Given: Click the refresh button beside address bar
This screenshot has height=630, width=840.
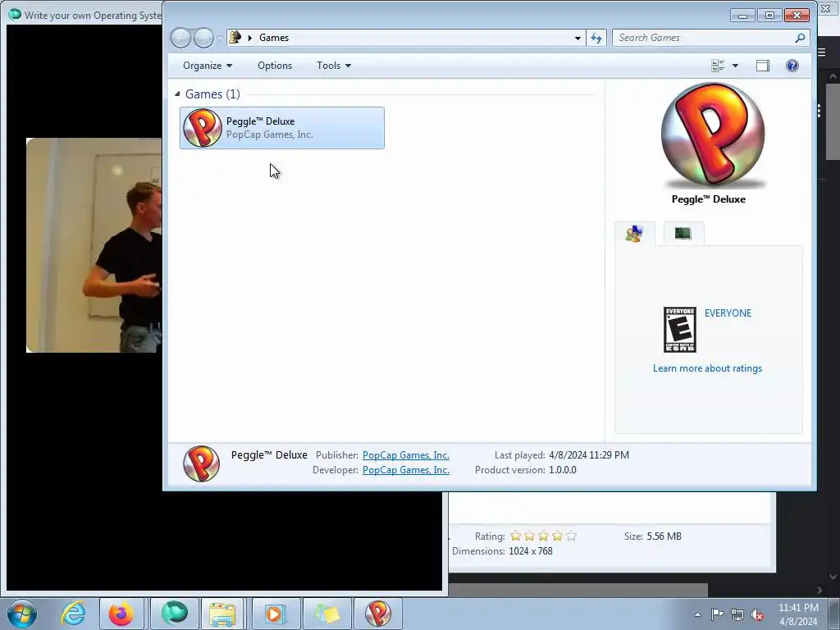Looking at the screenshot, I should pyautogui.click(x=596, y=38).
